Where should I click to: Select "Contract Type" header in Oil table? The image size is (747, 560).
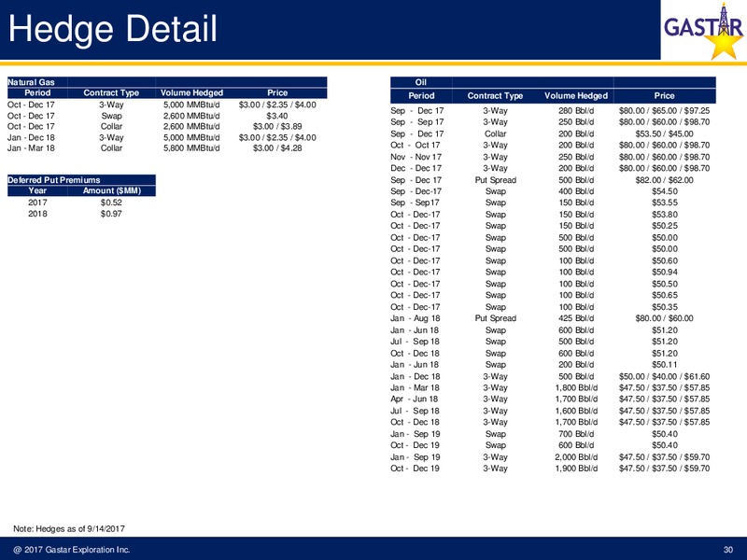pos(495,96)
